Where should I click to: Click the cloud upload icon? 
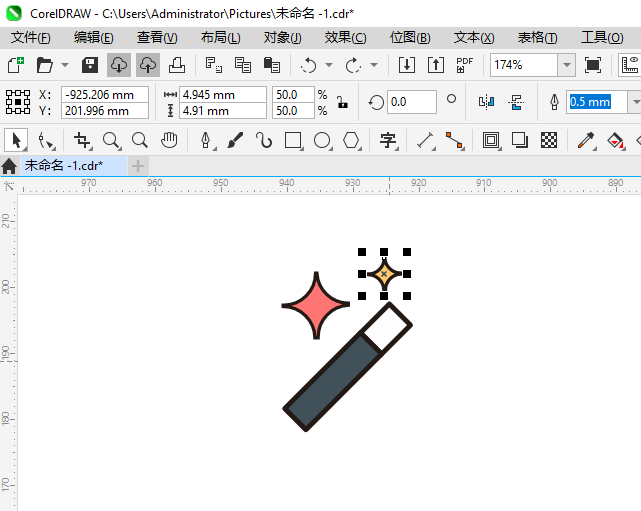148,65
